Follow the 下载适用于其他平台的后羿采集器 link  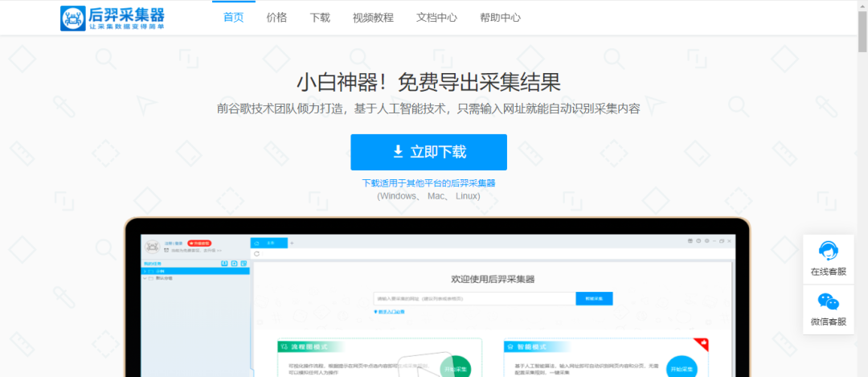(x=428, y=183)
